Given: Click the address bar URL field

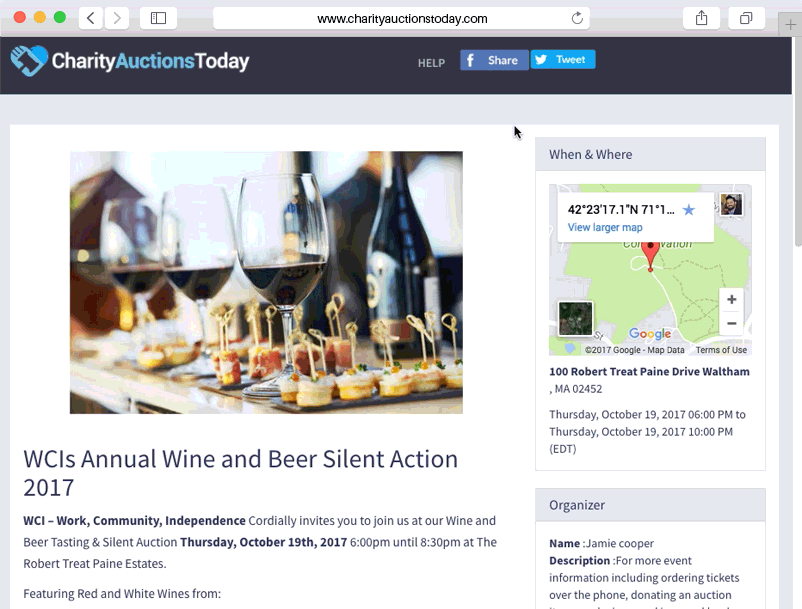Looking at the screenshot, I should click(x=401, y=18).
